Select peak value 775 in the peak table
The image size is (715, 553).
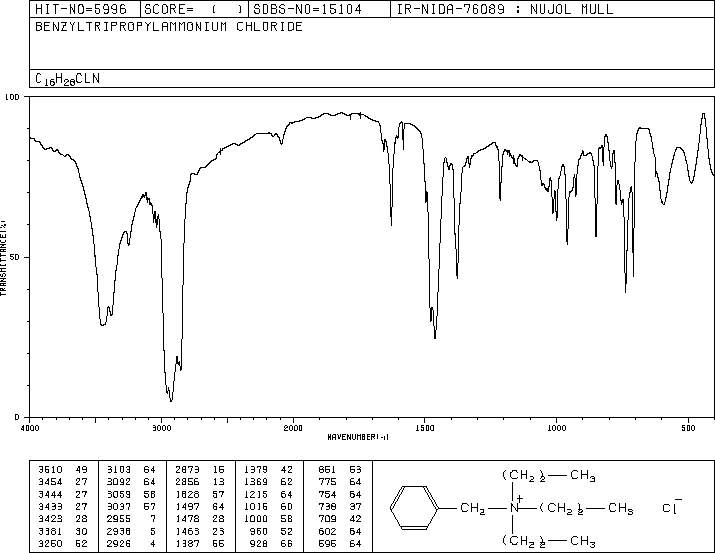(327, 482)
